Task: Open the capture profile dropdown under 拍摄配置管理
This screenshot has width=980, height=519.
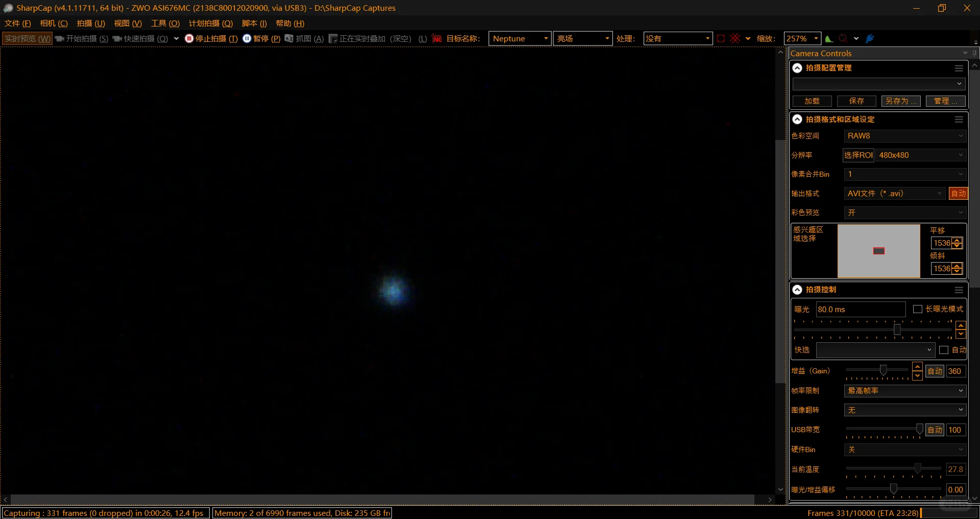Action: click(879, 84)
